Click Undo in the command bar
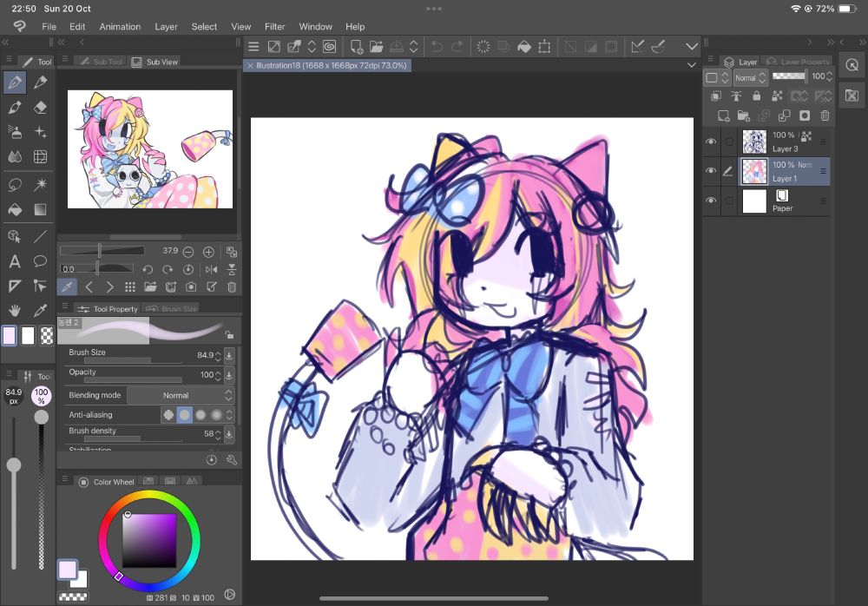This screenshot has height=606, width=868. 437,47
